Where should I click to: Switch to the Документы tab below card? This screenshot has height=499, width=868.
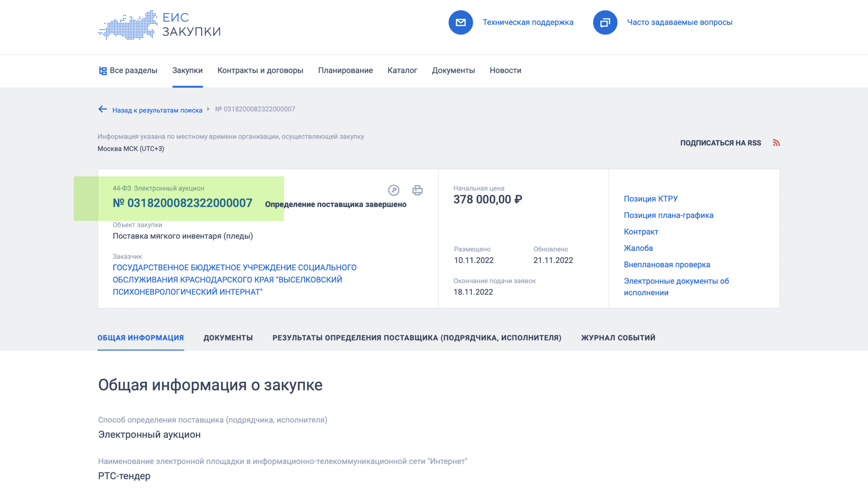tap(228, 338)
